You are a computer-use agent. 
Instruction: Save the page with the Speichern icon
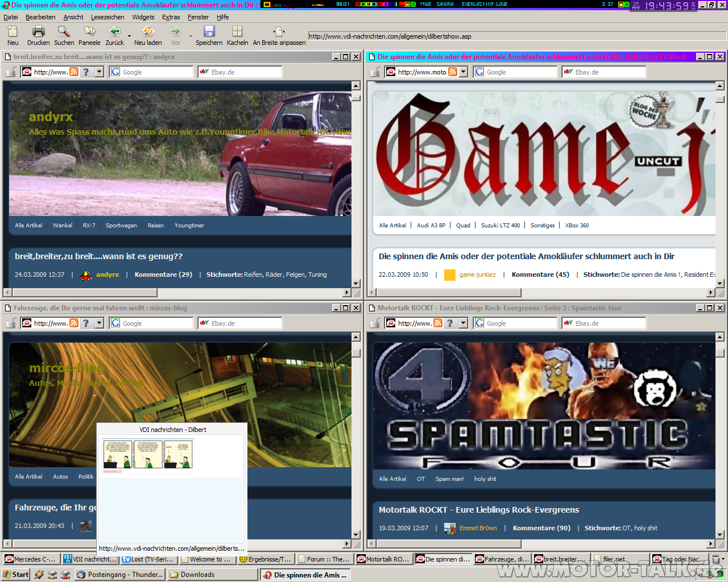209,32
